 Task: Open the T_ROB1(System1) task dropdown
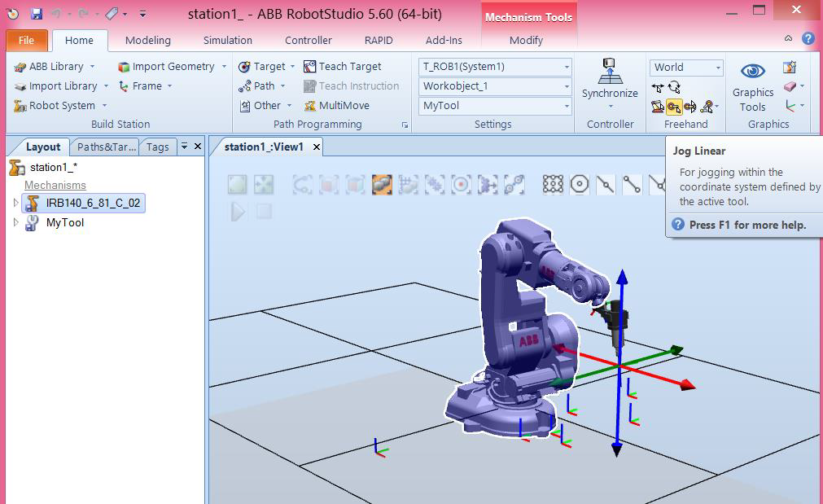pyautogui.click(x=565, y=67)
